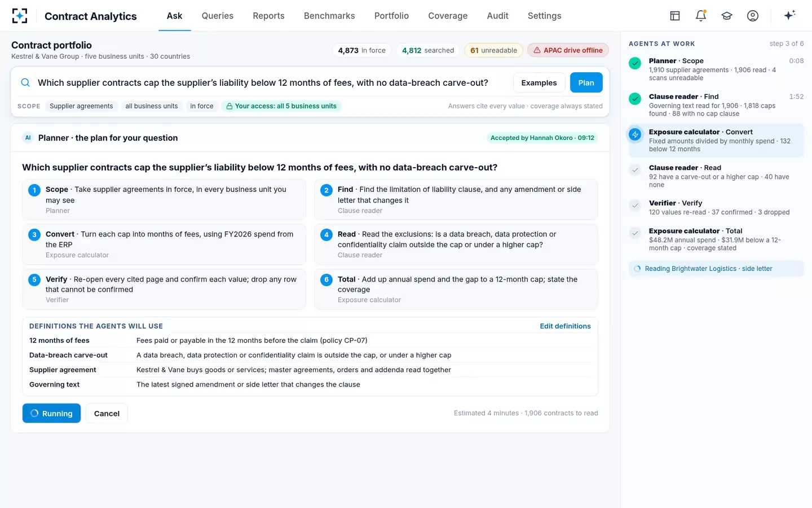The height and width of the screenshot is (508, 812).
Task: Click the blue Plan button
Action: [586, 82]
